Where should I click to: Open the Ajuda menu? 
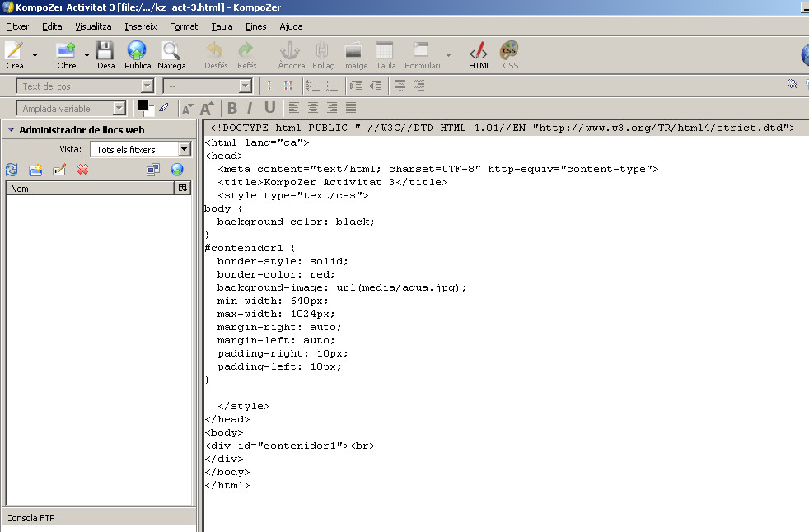pyautogui.click(x=291, y=26)
